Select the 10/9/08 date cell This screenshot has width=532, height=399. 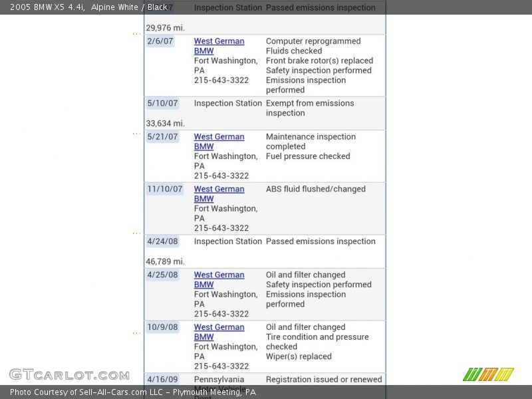pyautogui.click(x=162, y=327)
